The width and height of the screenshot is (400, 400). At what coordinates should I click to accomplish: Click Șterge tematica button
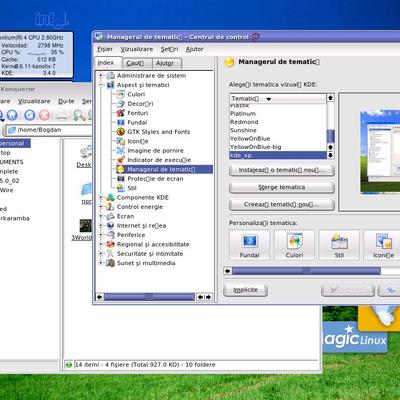click(x=282, y=187)
